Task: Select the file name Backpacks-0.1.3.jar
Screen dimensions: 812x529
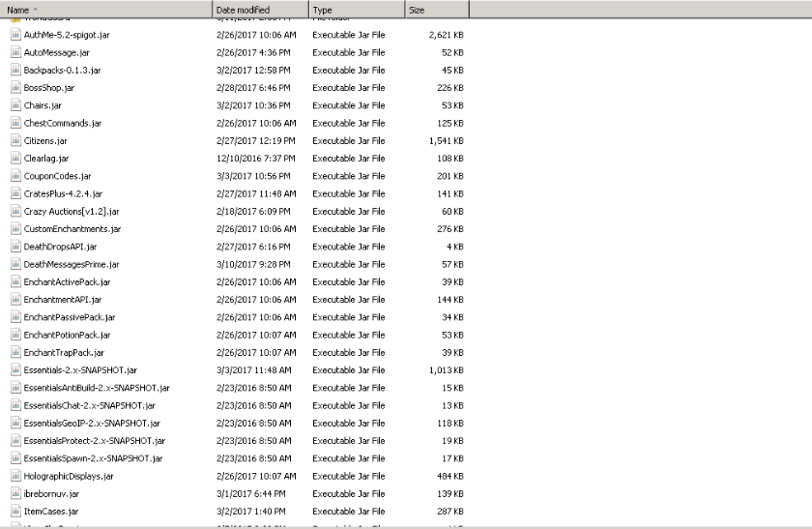Action: (x=63, y=70)
